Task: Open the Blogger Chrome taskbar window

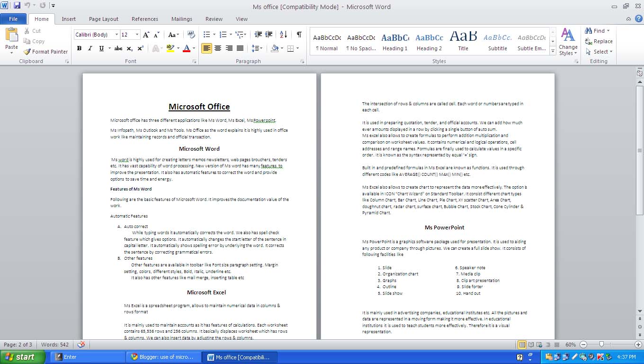Action: (163, 357)
